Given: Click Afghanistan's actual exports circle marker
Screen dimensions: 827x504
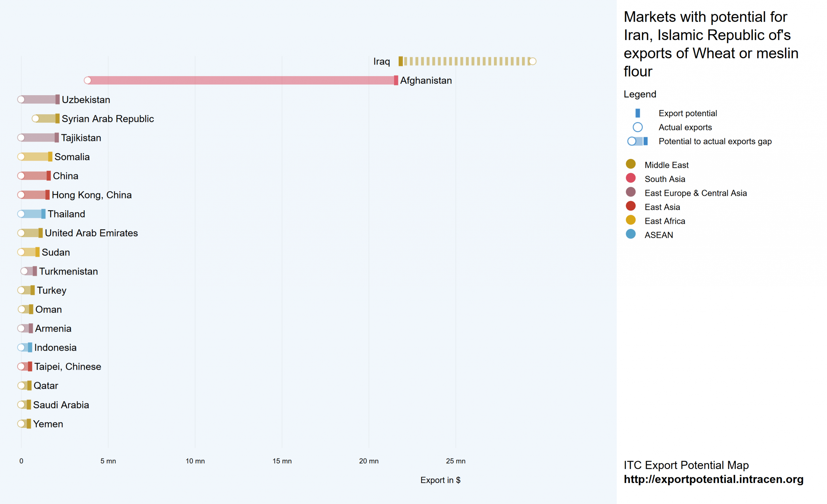Looking at the screenshot, I should coord(88,80).
